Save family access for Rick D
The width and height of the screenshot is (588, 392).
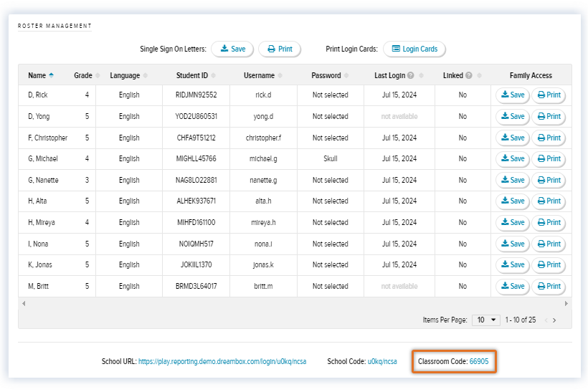(x=513, y=95)
